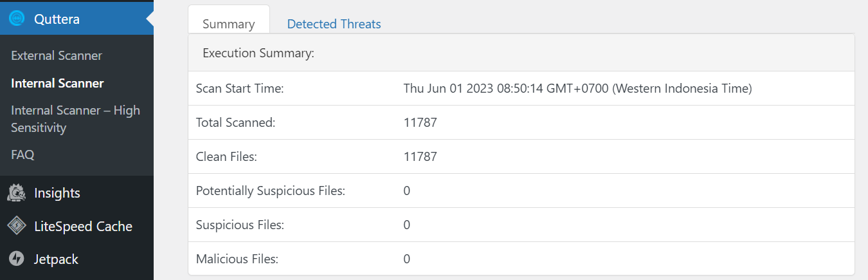
Task: Open Internal Scanner – High Sensitivity page
Action: [x=75, y=119]
